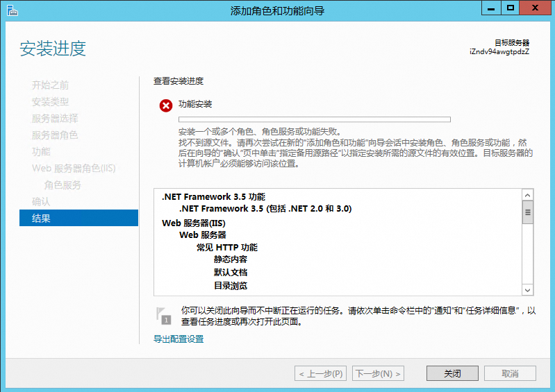This screenshot has height=392, width=555.
Task: Click the scroll down arrow of feature list
Action: [x=527, y=290]
